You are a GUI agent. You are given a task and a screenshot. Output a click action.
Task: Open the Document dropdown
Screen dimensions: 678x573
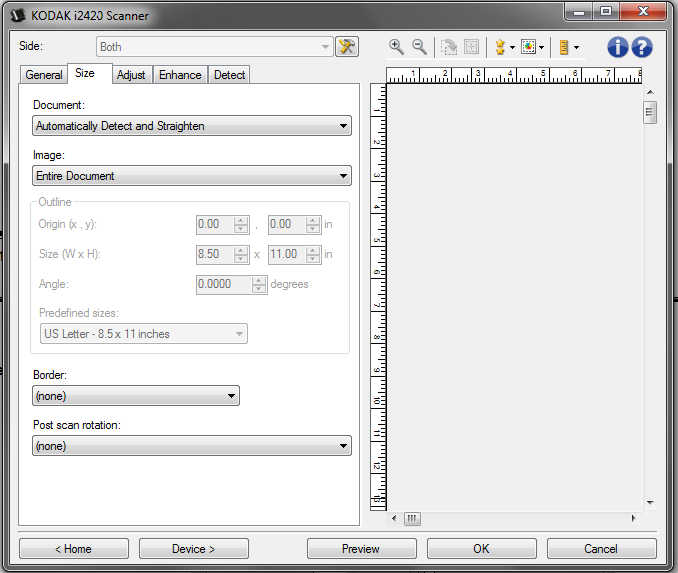pyautogui.click(x=192, y=126)
